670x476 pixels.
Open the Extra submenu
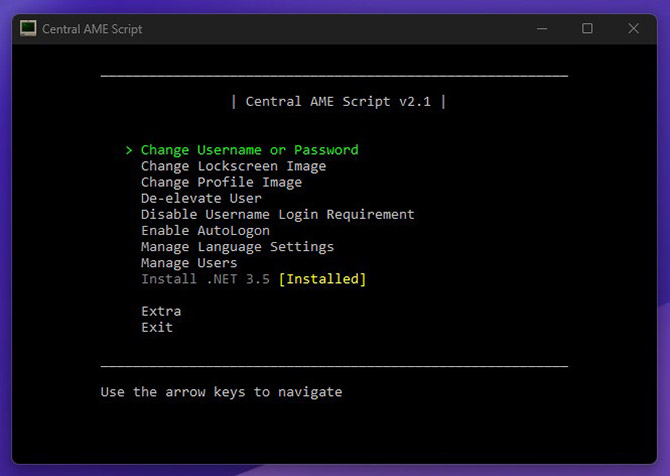[161, 311]
